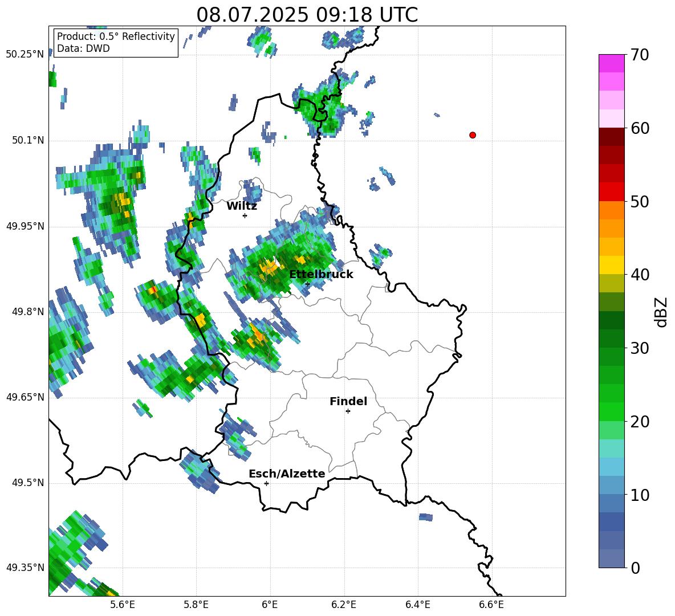
Task: Click the isolated blue echo southeast of Luxembourg
Action: 426,517
